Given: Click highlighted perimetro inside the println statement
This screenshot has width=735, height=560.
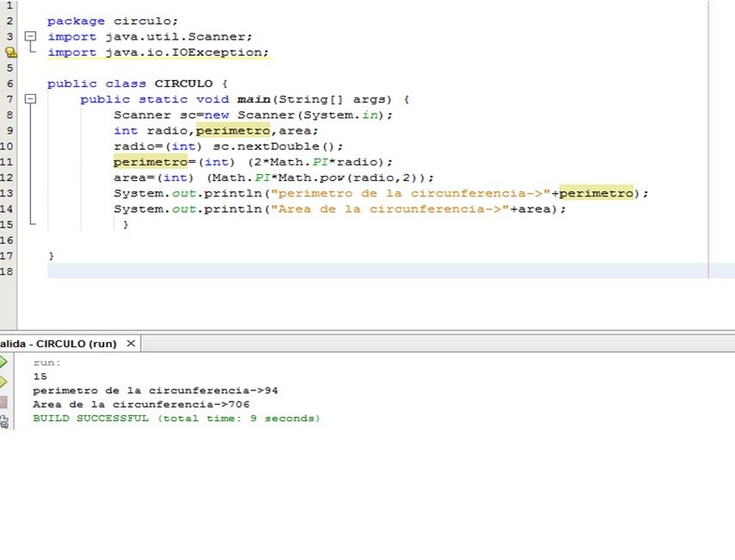Looking at the screenshot, I should click(596, 192).
